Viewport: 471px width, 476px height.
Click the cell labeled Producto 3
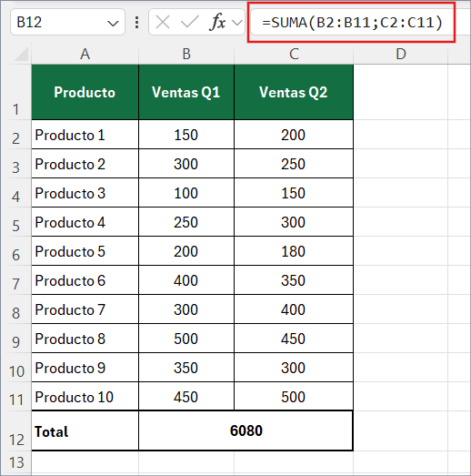85,193
